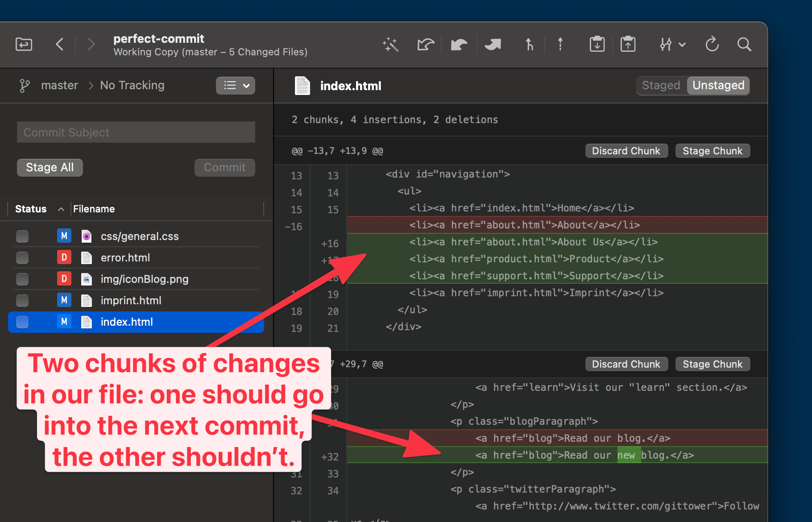812x522 pixels.
Task: Go back using the left chevron
Action: 59,44
